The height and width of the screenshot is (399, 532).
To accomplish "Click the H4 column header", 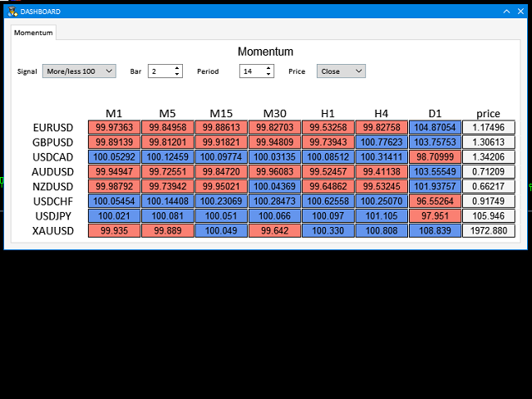I will click(x=382, y=113).
